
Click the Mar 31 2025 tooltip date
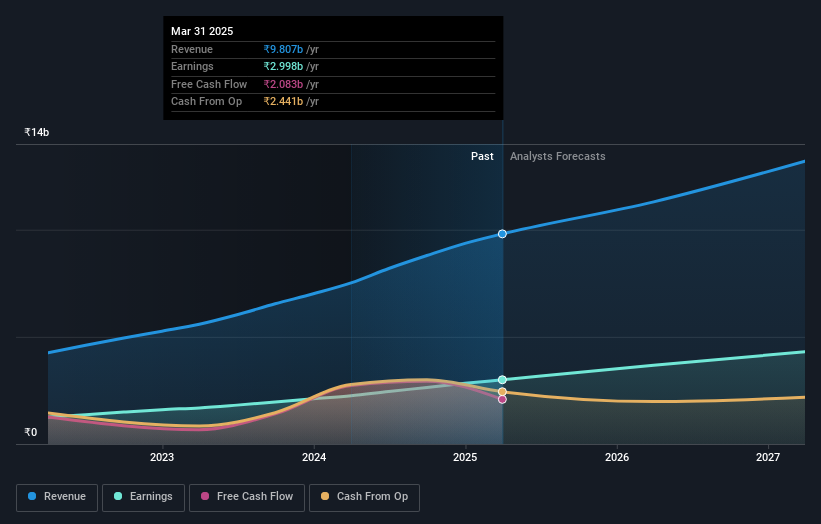(202, 31)
